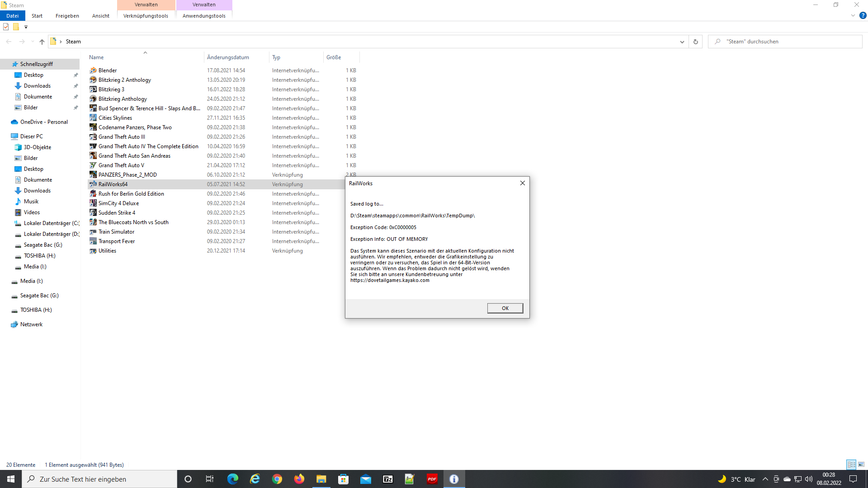Click the New folder quick access icon

(16, 27)
